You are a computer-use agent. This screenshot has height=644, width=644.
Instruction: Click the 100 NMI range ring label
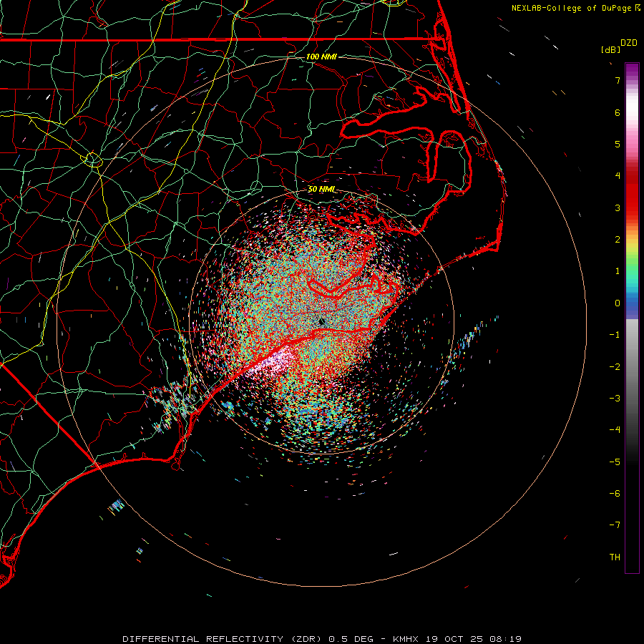point(321,57)
